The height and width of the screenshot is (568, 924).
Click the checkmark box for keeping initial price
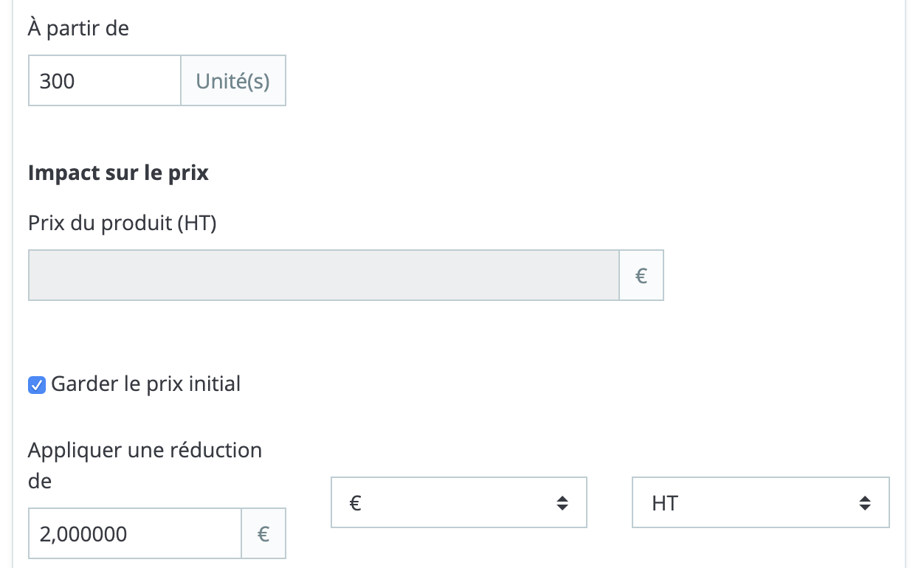[37, 385]
